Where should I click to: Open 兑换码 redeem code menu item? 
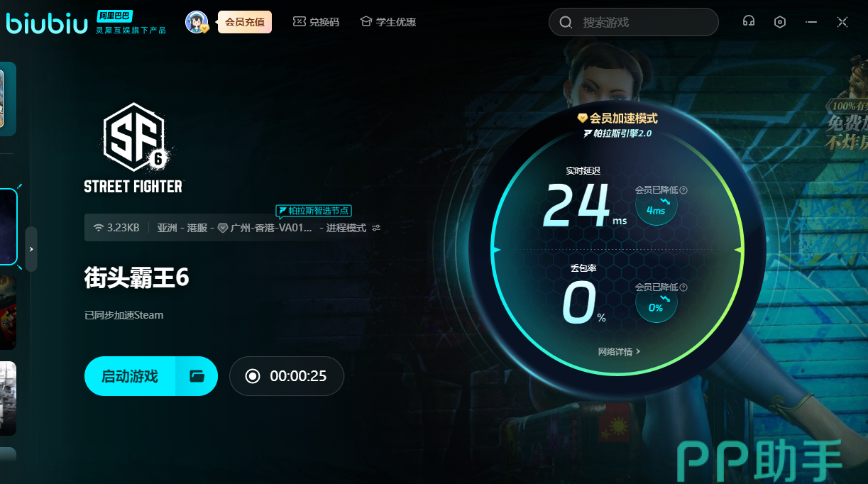click(x=317, y=22)
